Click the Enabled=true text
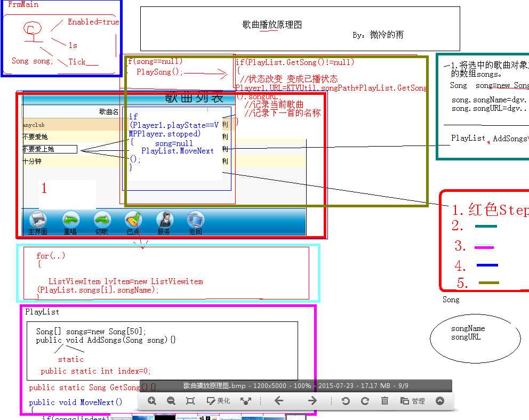The height and width of the screenshot is (420, 529). pyautogui.click(x=93, y=22)
